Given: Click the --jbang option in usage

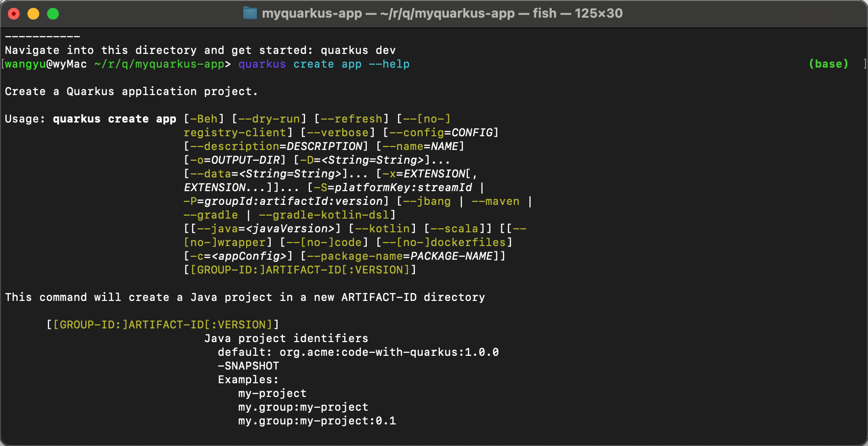Looking at the screenshot, I should (x=427, y=201).
